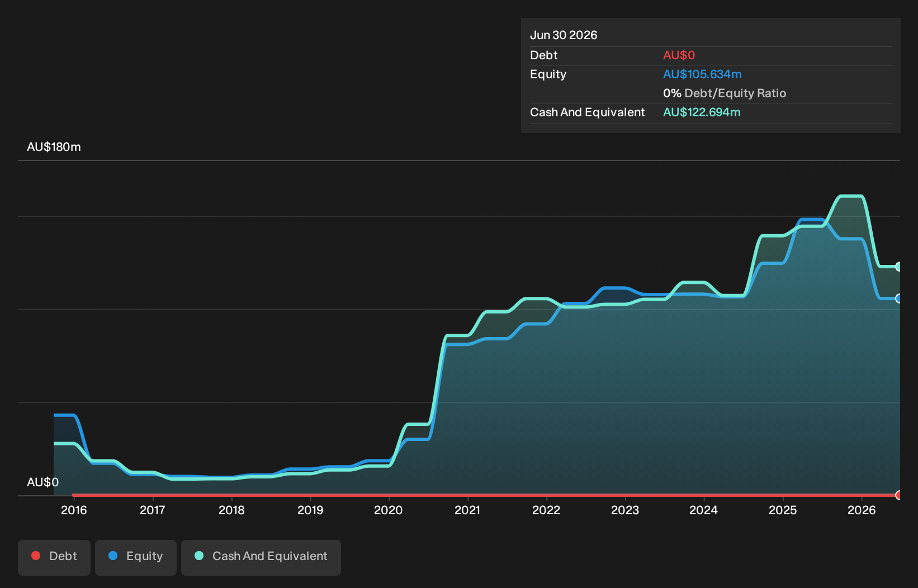918x588 pixels.
Task: Select the 2026 x-axis label
Action: (862, 510)
